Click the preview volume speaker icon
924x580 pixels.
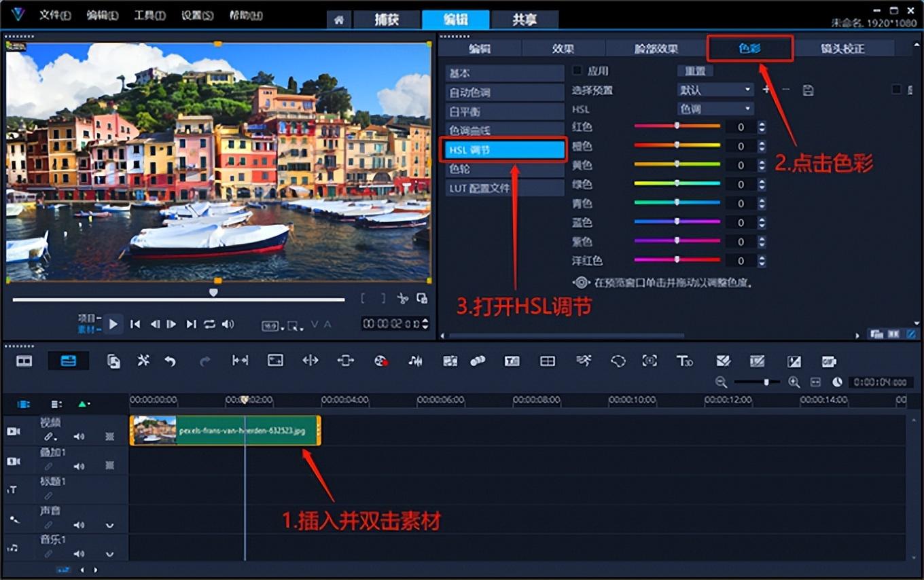(228, 325)
